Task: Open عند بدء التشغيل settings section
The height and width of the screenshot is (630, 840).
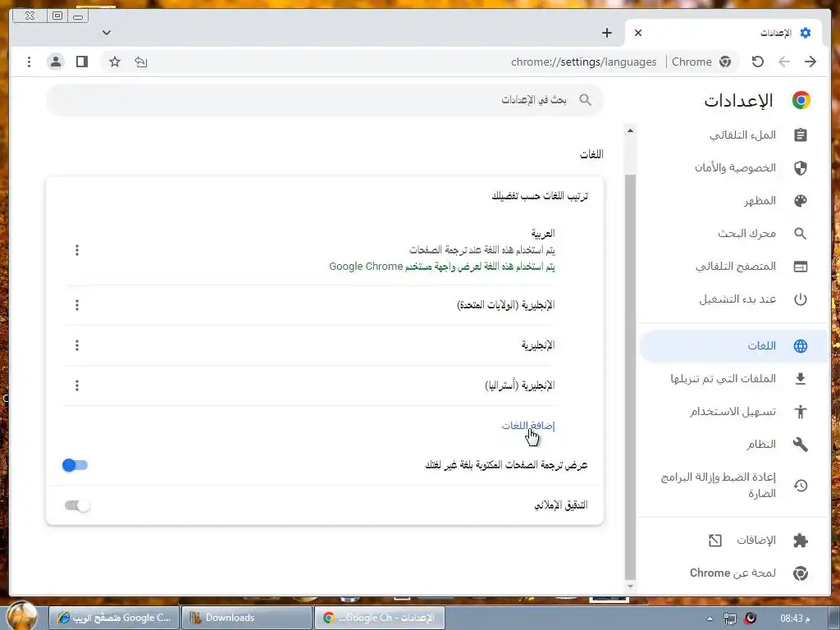Action: [x=737, y=299]
